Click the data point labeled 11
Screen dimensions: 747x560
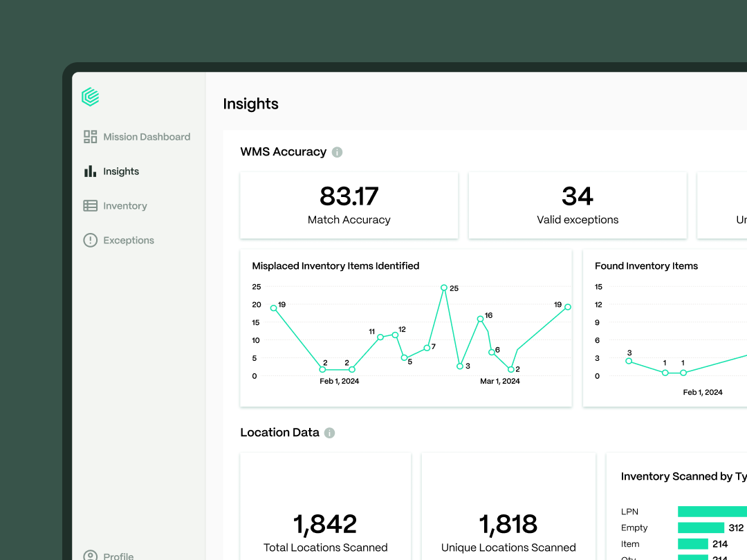pos(380,337)
